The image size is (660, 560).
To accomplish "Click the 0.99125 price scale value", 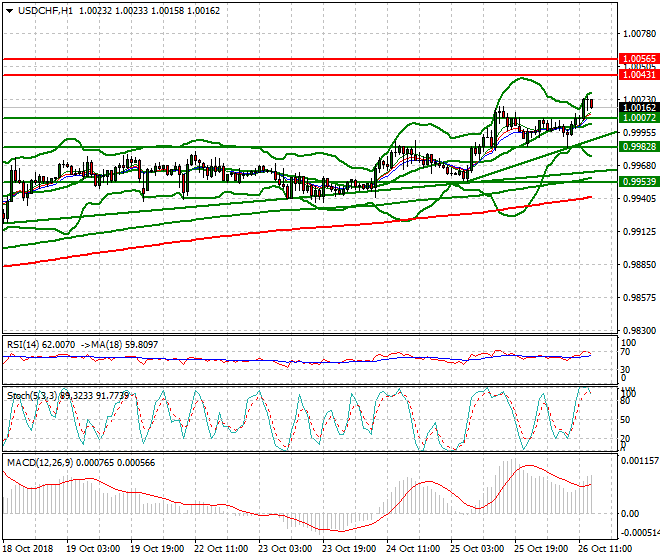I will pos(639,232).
